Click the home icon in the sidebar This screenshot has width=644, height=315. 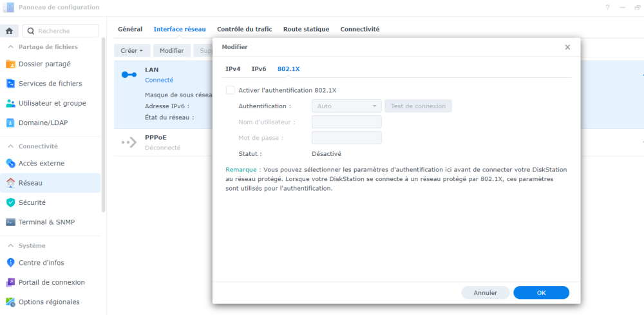pyautogui.click(x=10, y=31)
